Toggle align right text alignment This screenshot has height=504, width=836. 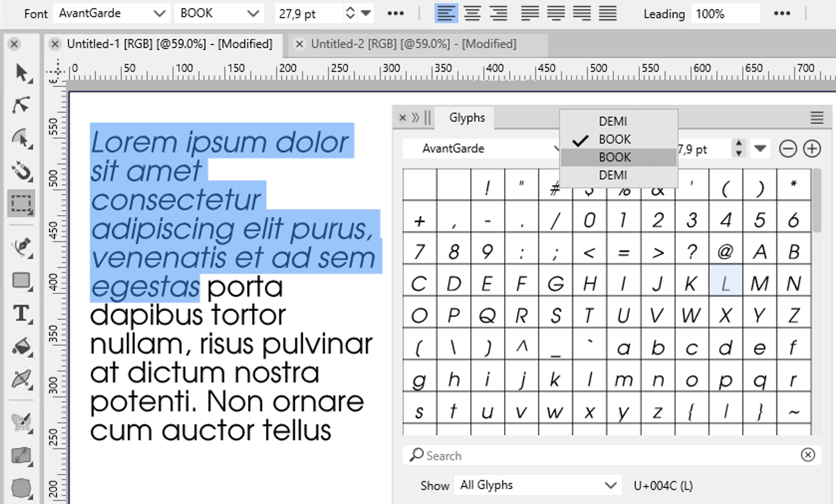(498, 13)
